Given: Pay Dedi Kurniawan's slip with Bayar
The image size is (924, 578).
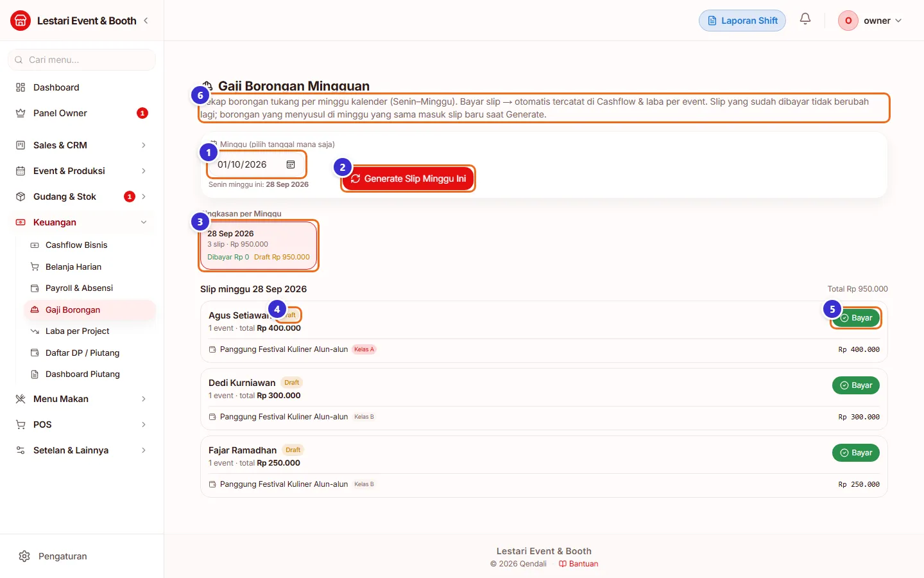Looking at the screenshot, I should pyautogui.click(x=856, y=385).
